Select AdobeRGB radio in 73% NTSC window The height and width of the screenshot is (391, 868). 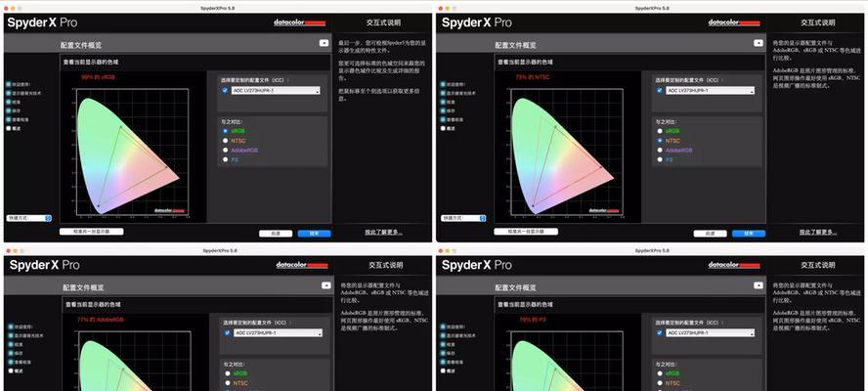click(x=660, y=151)
